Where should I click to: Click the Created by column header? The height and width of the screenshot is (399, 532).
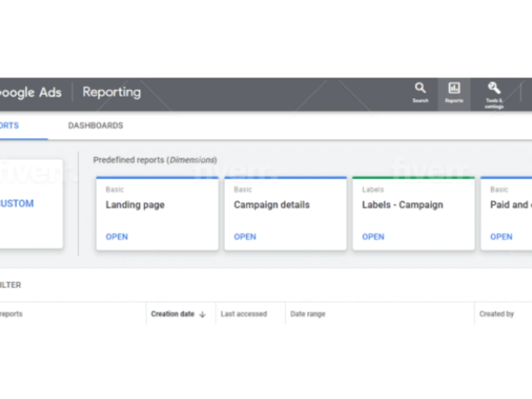coord(497,314)
